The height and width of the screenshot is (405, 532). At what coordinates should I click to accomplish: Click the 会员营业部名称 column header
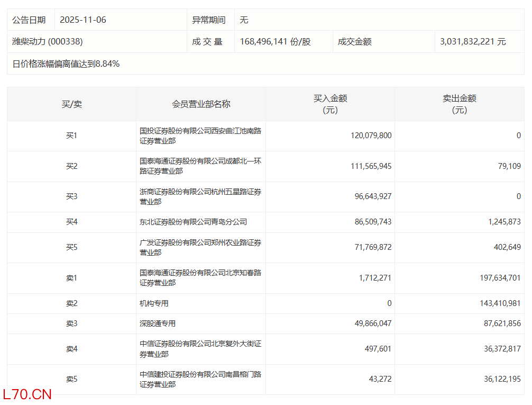tap(201, 104)
